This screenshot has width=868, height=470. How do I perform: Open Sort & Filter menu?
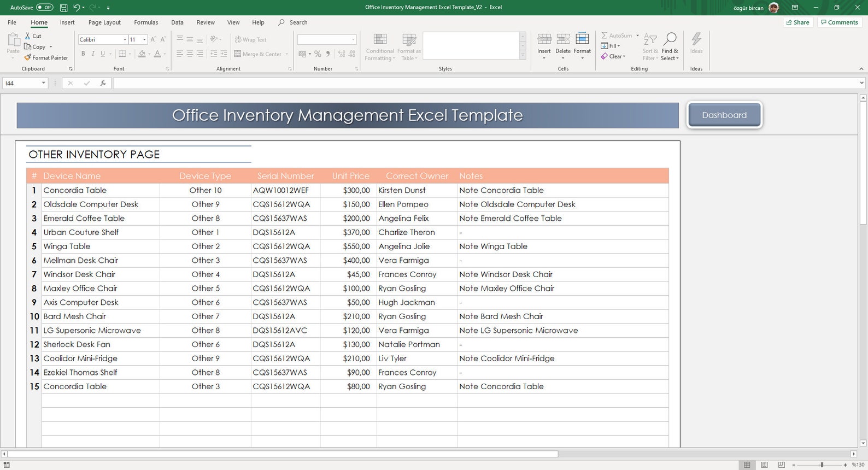tap(650, 47)
